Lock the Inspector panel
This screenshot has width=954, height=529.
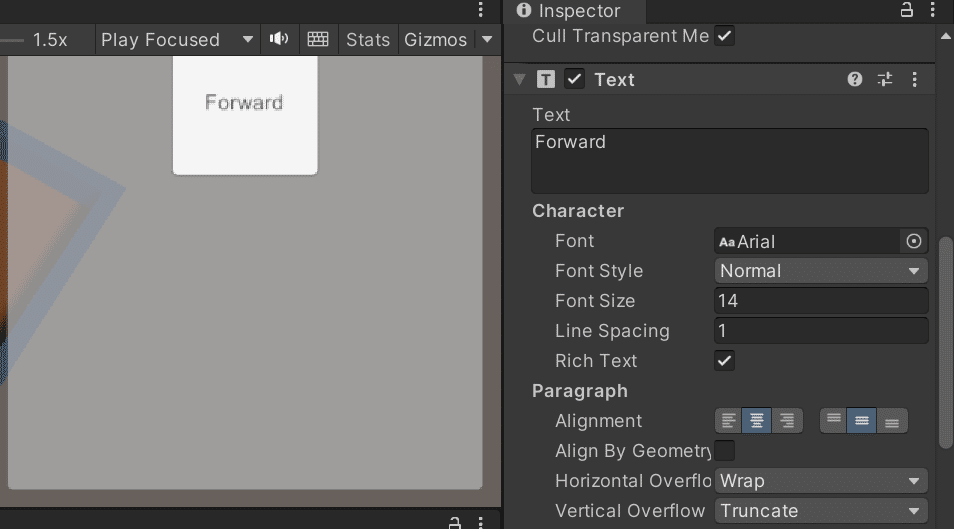[x=907, y=11]
